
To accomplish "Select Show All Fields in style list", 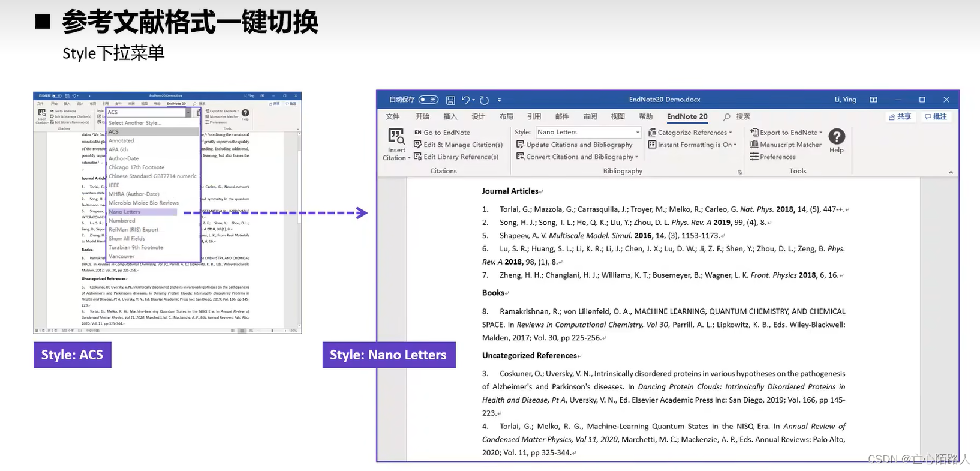I will [153, 238].
